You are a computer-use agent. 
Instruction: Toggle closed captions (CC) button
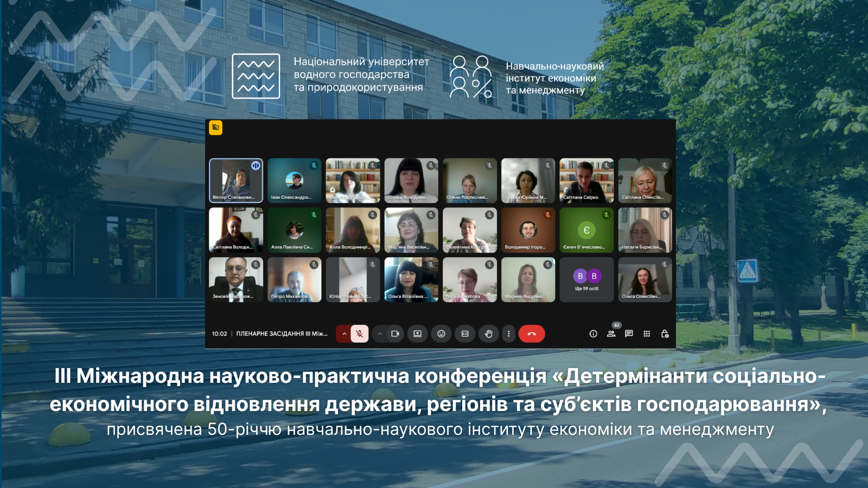(x=465, y=334)
